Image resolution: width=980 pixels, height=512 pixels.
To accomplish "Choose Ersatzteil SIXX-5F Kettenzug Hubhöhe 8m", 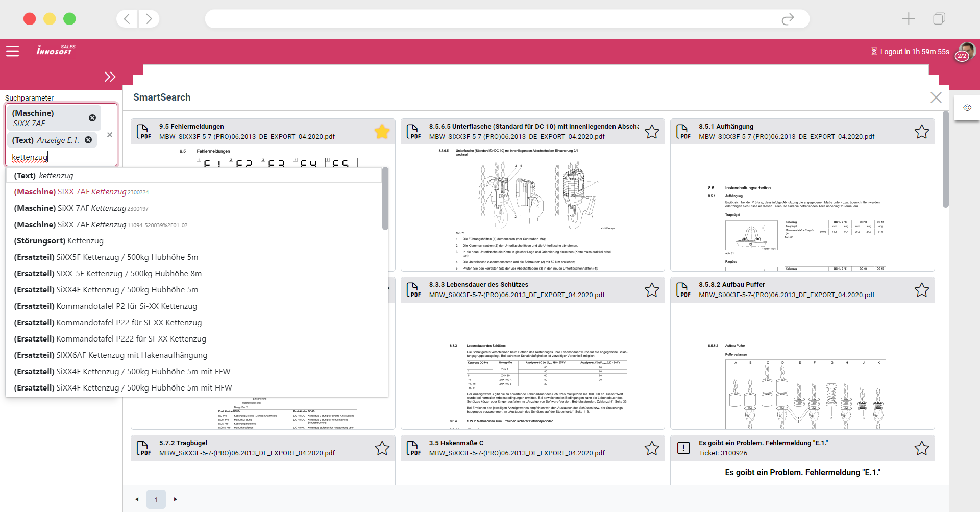I will [194, 274].
